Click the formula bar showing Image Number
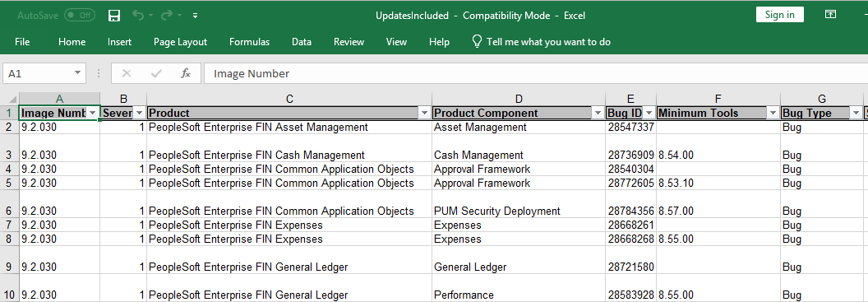The height and width of the screenshot is (302, 868). point(535,73)
